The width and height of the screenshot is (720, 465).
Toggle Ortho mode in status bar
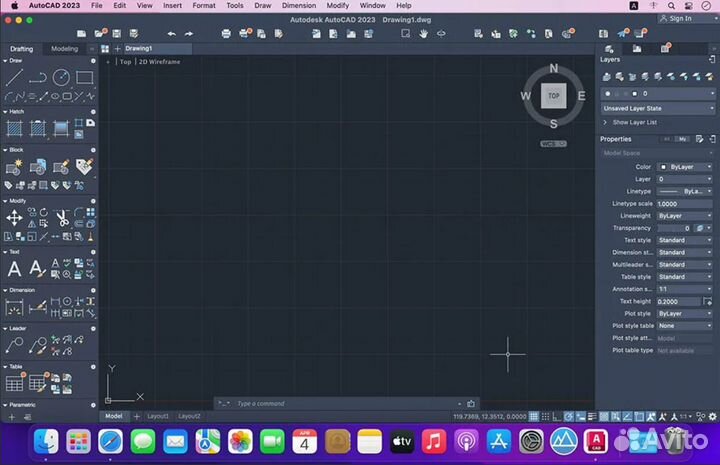pyautogui.click(x=557, y=416)
